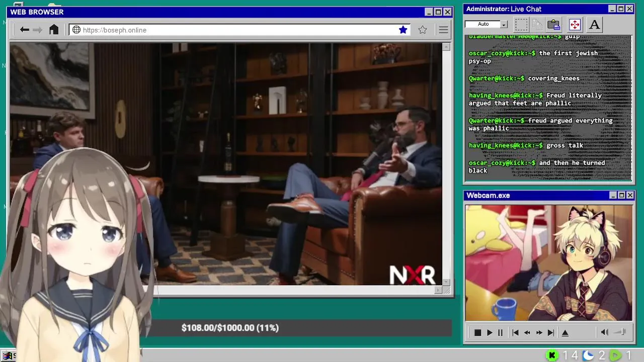This screenshot has height=362, width=644.
Task: Click the green Kick icon in the taskbar
Action: click(x=552, y=355)
